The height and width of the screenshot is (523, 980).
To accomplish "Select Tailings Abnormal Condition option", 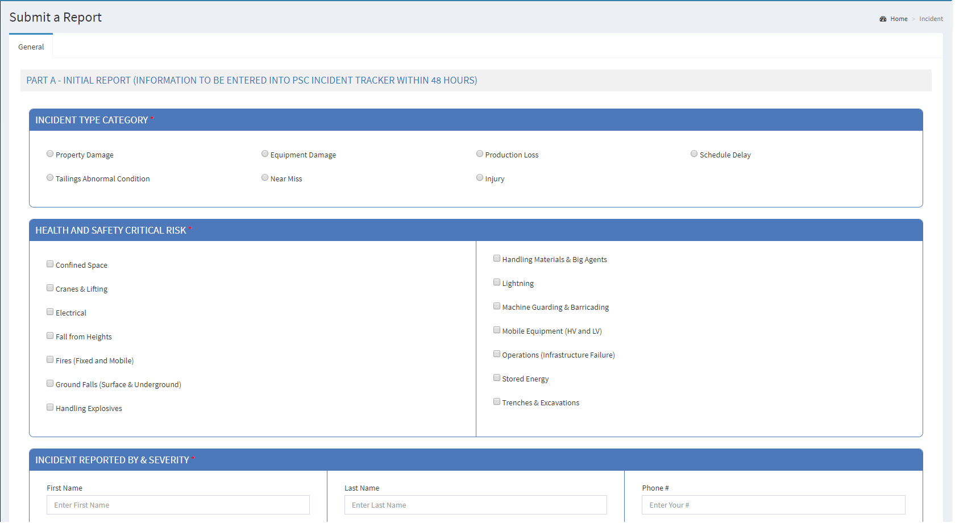I will 50,178.
